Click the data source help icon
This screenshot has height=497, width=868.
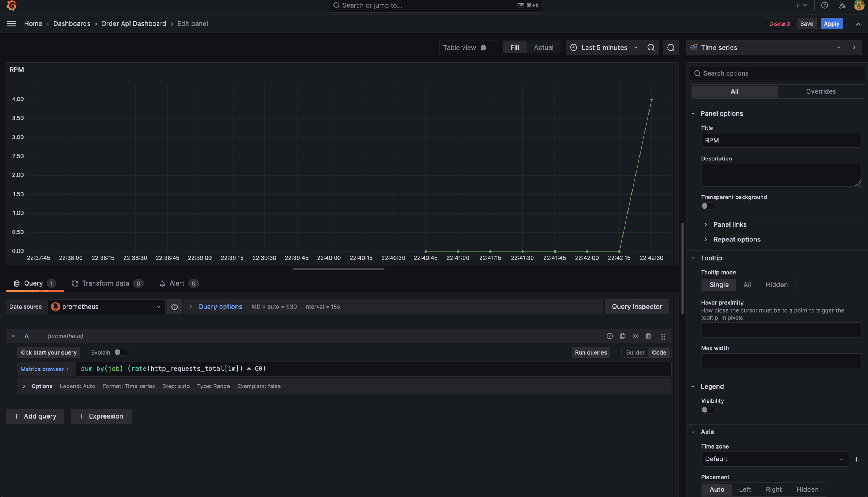(174, 307)
